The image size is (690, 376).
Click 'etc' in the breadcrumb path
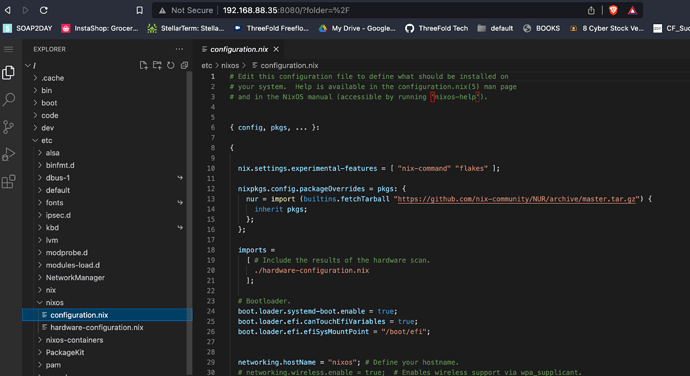[206, 65]
